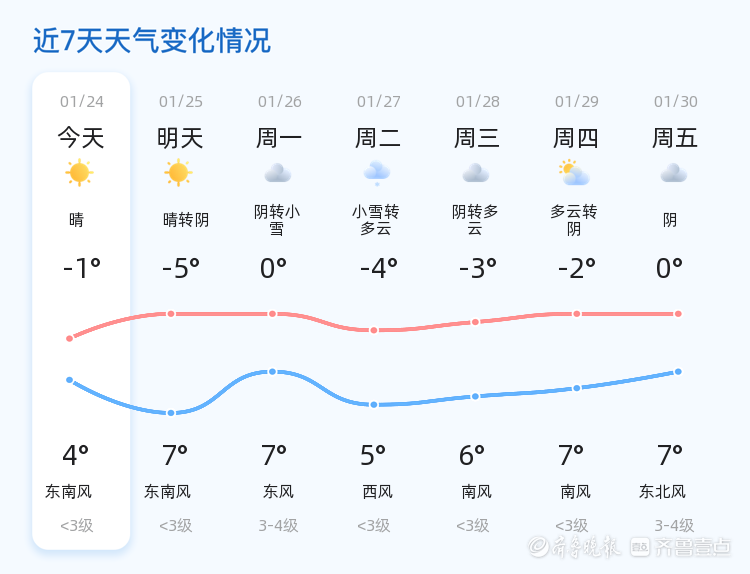
Task: Click the 周一 low temperature point on blue line
Action: [272, 372]
